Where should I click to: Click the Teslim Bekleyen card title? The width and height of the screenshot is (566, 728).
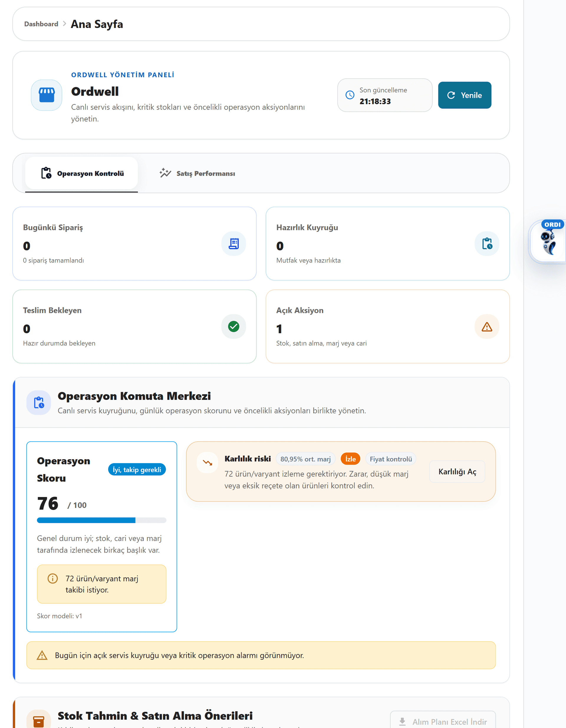(52, 310)
